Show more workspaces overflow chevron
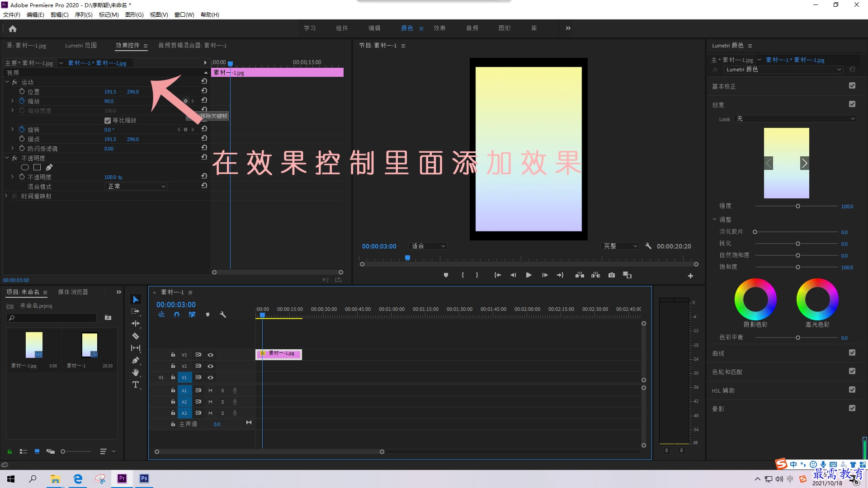 click(x=568, y=28)
